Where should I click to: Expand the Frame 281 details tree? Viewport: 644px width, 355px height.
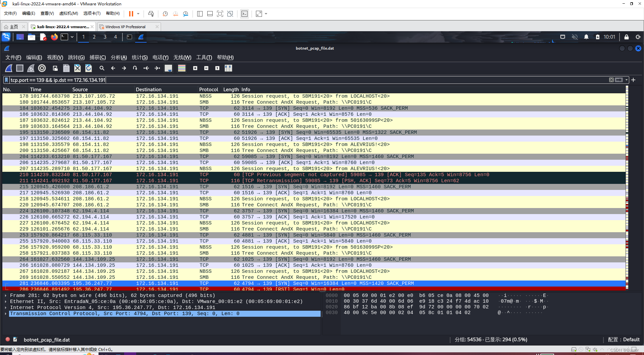point(6,296)
